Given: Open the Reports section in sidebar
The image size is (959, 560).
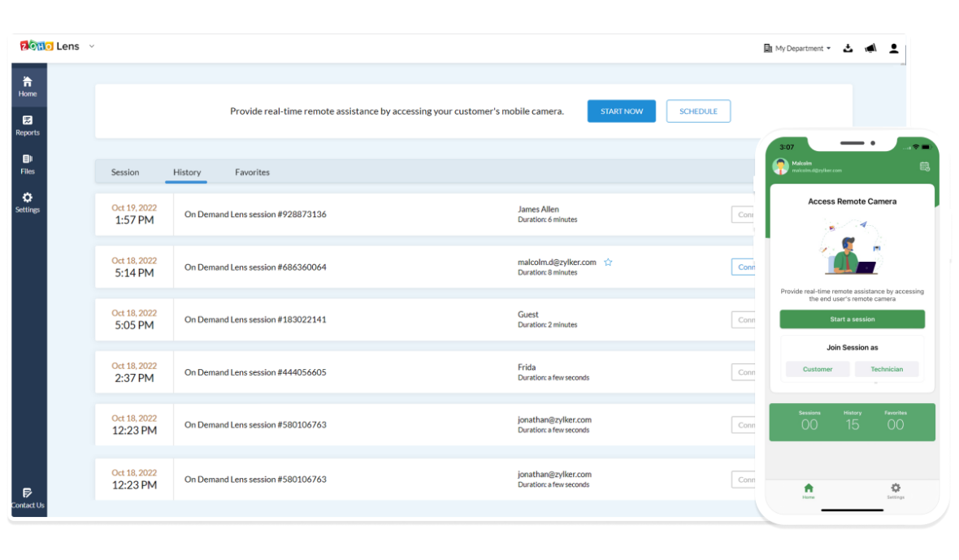Looking at the screenshot, I should [28, 125].
